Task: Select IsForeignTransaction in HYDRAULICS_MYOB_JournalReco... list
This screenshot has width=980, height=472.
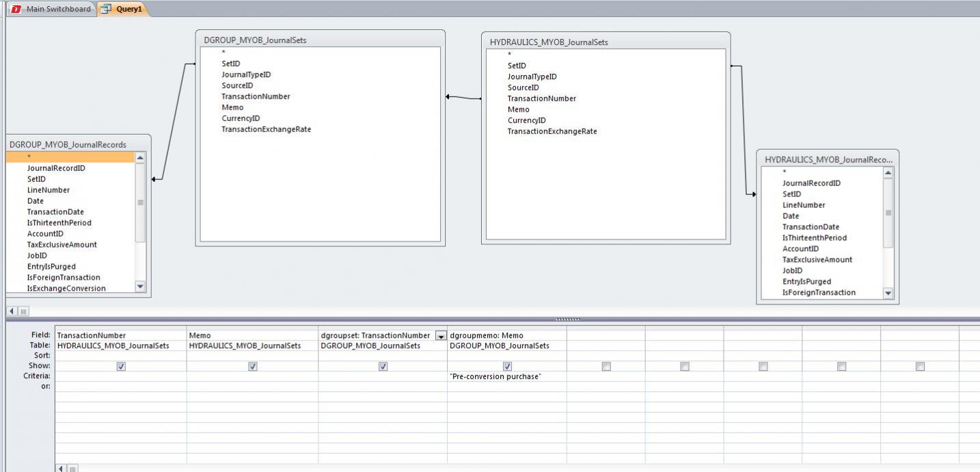Action: pyautogui.click(x=819, y=293)
